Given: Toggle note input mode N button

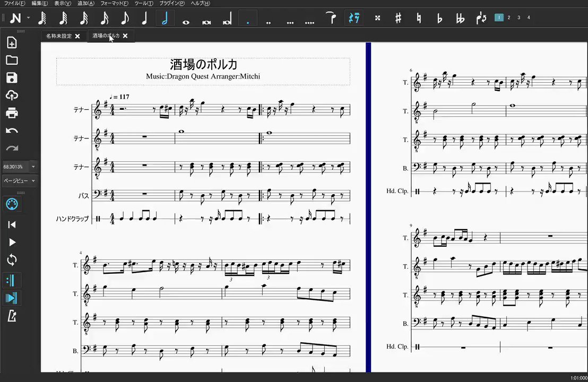Looking at the screenshot, I should click(15, 18).
